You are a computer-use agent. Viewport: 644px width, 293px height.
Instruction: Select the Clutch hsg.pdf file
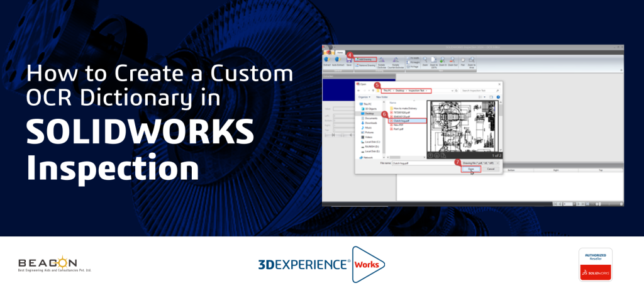click(408, 121)
